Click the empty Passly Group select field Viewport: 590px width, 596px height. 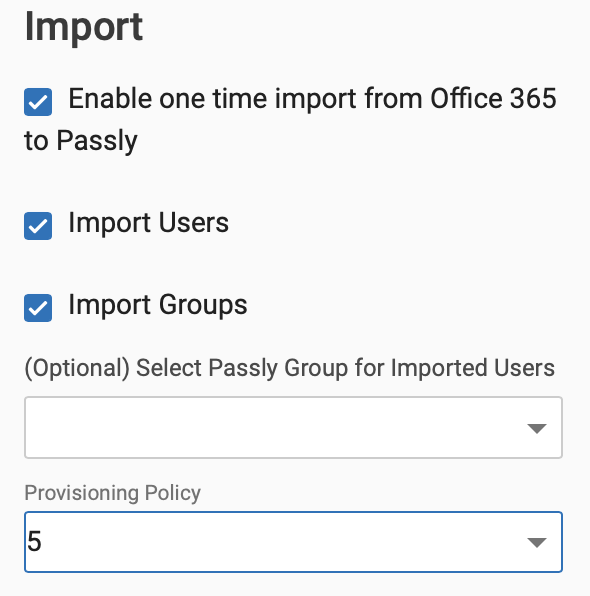293,428
